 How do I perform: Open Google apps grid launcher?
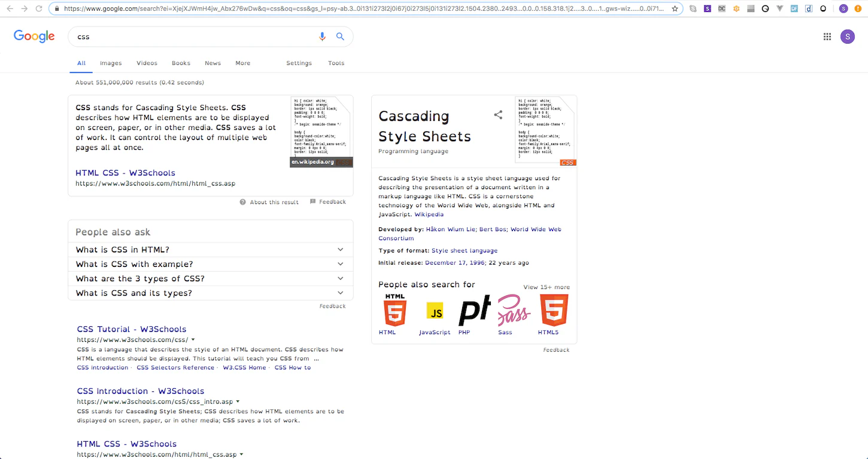tap(827, 37)
